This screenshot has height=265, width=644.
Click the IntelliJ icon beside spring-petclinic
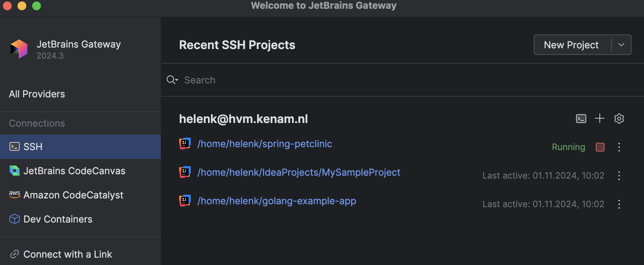(185, 143)
